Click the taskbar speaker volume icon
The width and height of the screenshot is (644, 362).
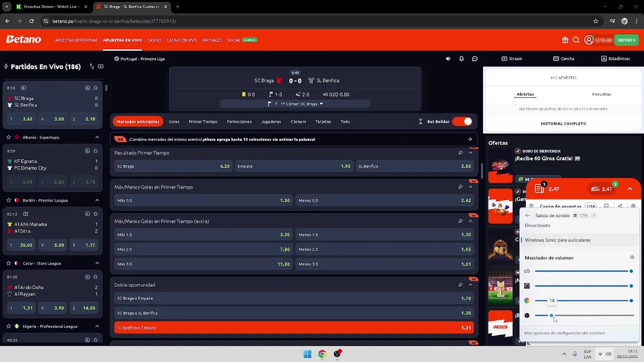click(608, 354)
